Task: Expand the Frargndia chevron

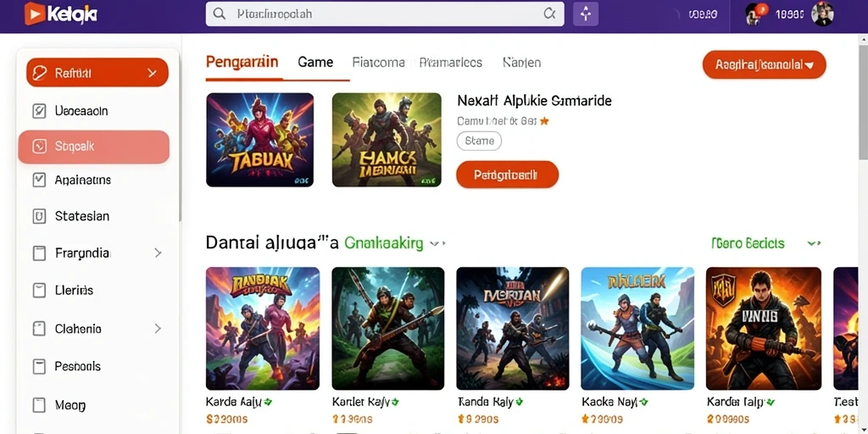Action: coord(158,253)
